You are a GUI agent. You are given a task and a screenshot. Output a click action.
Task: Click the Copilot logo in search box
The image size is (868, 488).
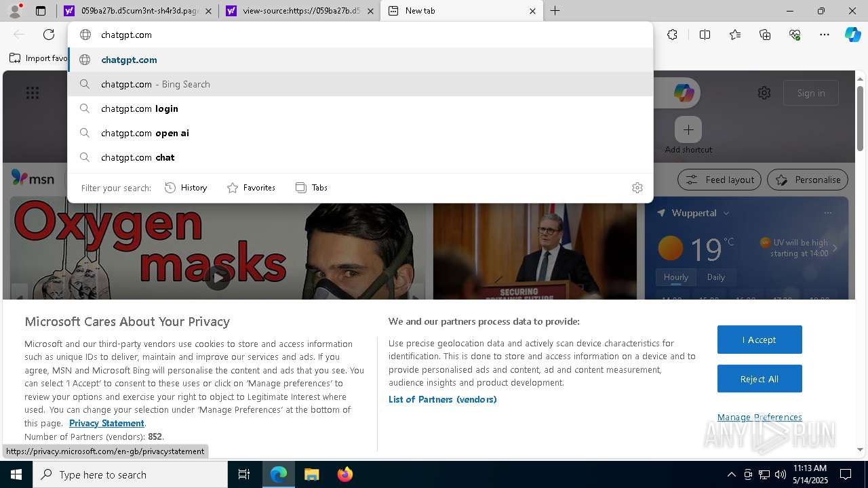pyautogui.click(x=684, y=93)
